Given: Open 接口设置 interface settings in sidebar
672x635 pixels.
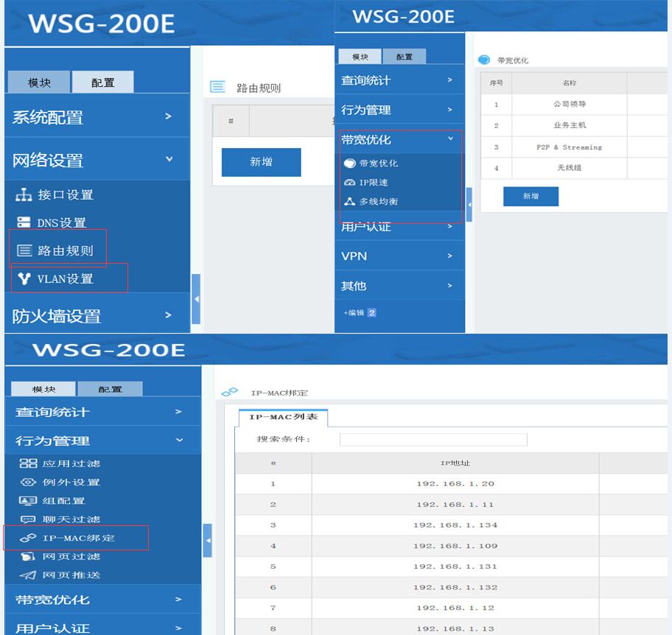Looking at the screenshot, I should pyautogui.click(x=65, y=195).
